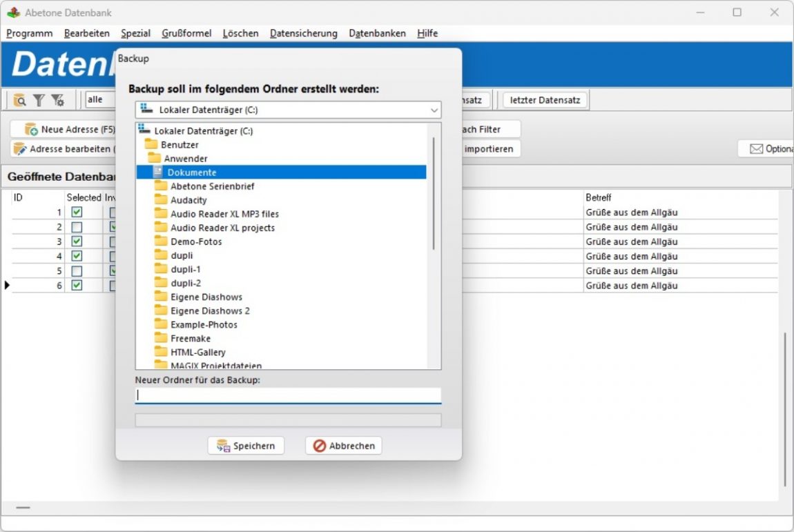Click the Adresse bearbeiten button

pos(64,149)
